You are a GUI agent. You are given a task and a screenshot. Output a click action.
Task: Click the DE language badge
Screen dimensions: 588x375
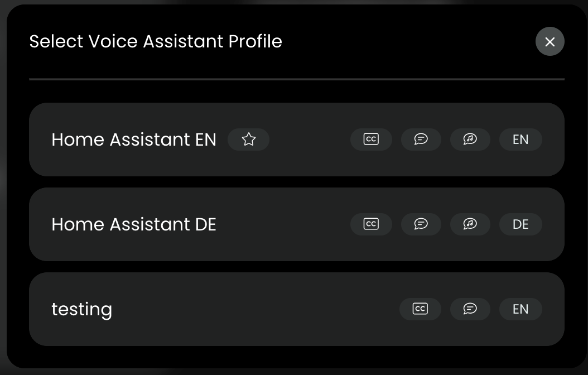[x=520, y=224]
